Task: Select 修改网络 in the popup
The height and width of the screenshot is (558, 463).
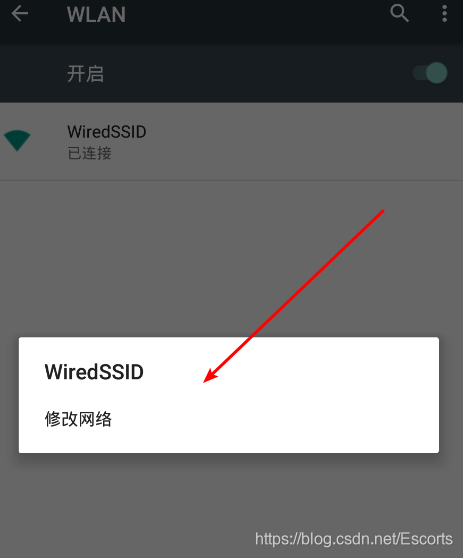Action: [78, 419]
